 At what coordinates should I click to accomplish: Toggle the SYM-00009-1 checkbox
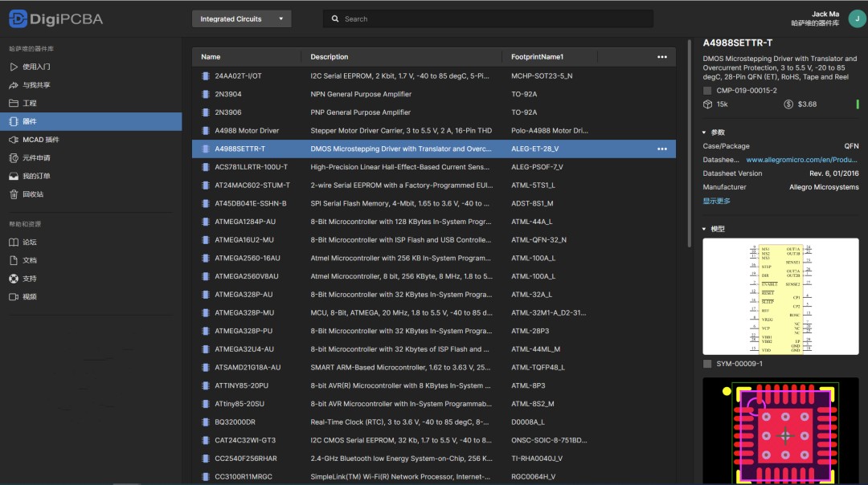coord(707,364)
